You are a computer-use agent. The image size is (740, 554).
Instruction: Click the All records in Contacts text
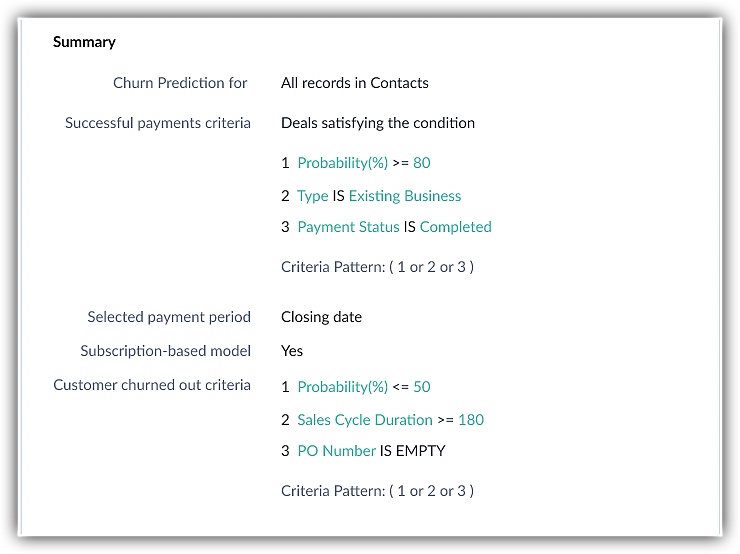[x=355, y=83]
